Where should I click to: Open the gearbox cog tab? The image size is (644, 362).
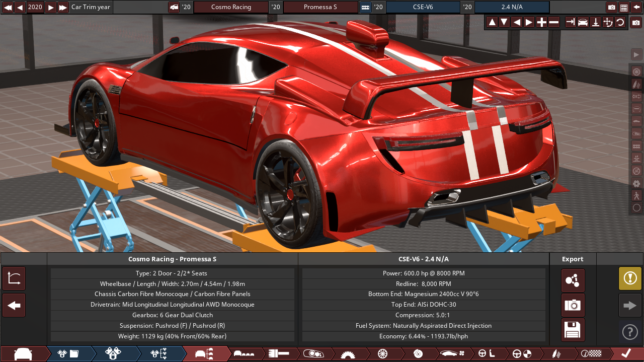[x=347, y=354]
